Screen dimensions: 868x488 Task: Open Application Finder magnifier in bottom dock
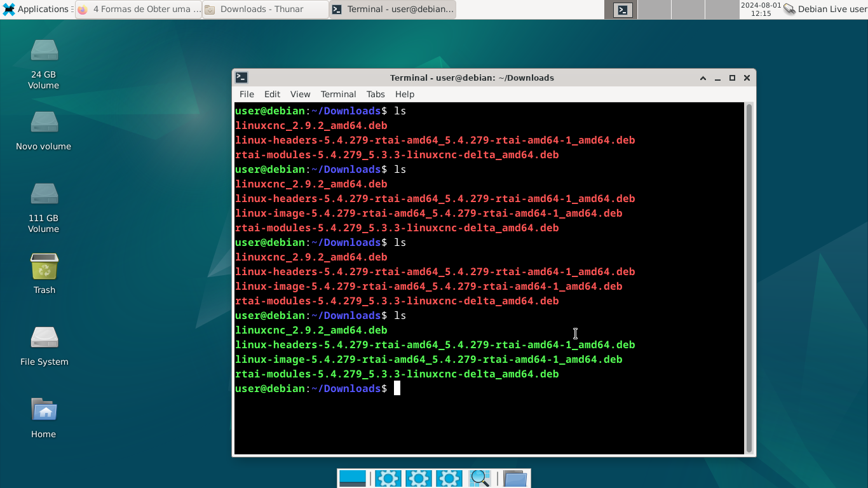click(x=480, y=478)
